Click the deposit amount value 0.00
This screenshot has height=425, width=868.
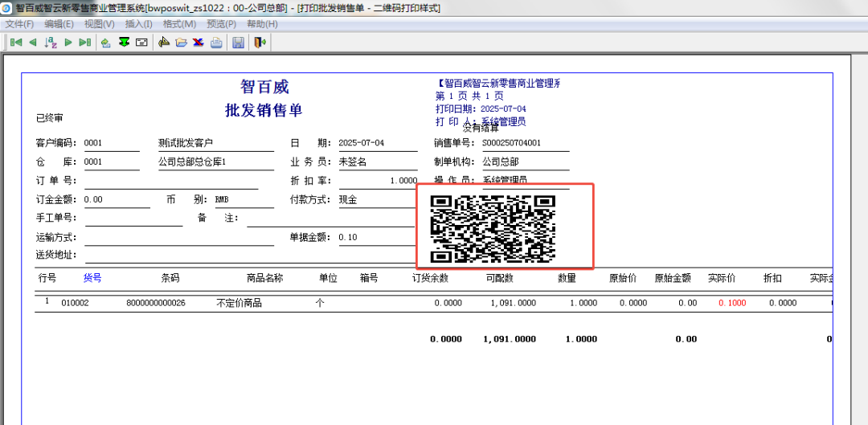tap(93, 200)
